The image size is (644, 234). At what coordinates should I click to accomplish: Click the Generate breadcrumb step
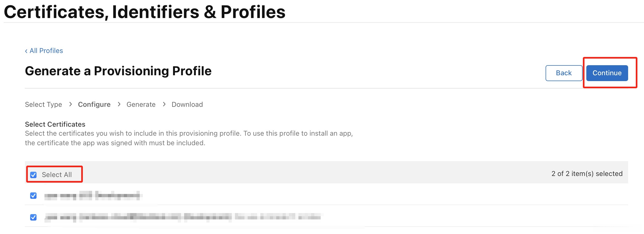pyautogui.click(x=141, y=104)
